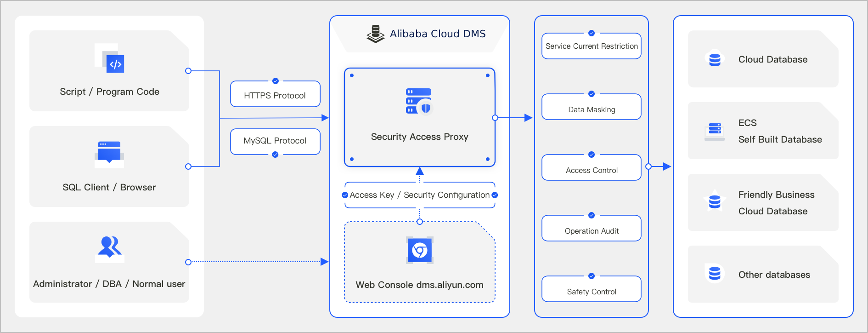Click the Web Console browser icon
Screen dimensions: 868x333
pos(420,250)
